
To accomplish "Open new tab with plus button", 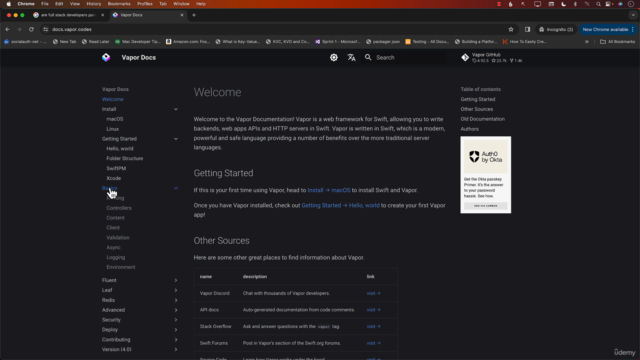I will click(x=194, y=15).
